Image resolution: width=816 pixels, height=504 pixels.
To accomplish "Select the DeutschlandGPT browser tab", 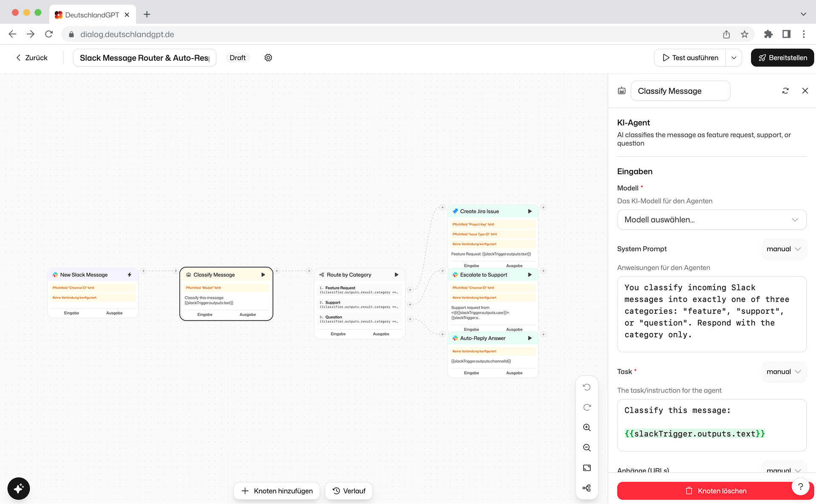I will coord(92,15).
